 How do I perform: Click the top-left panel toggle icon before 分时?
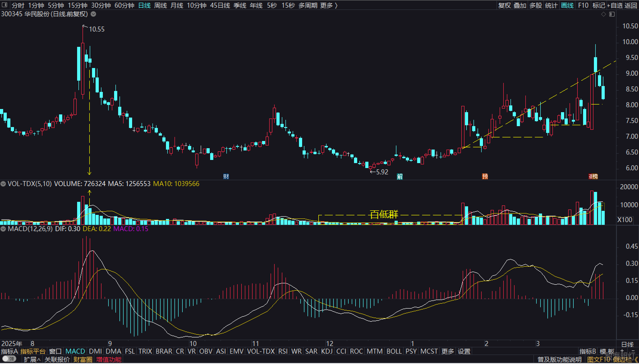point(5,5)
